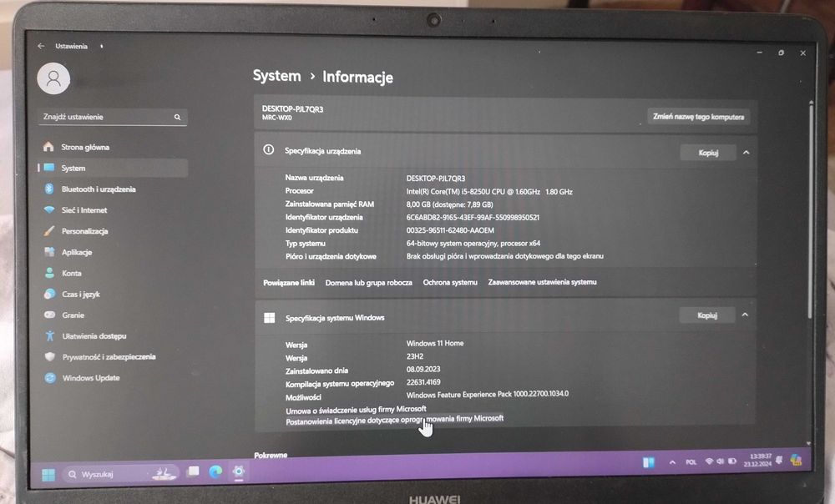Open the clock showing 23.12.2024
This screenshot has height=504, width=835.
point(757,460)
